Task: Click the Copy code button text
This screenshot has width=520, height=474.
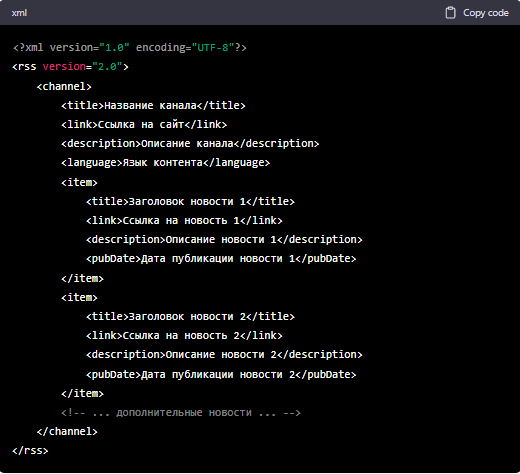Action: 486,13
